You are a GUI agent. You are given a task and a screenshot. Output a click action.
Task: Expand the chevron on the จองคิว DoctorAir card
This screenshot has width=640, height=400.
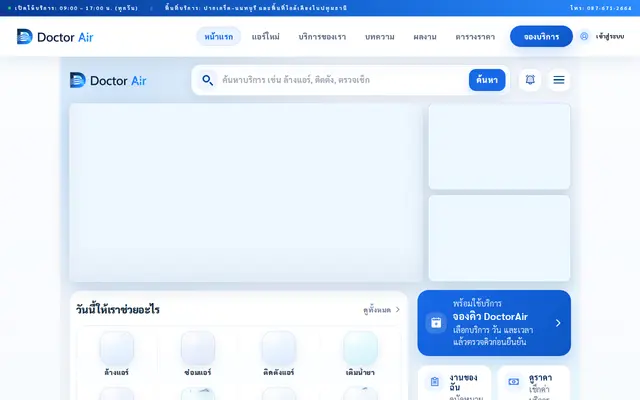[x=558, y=323]
